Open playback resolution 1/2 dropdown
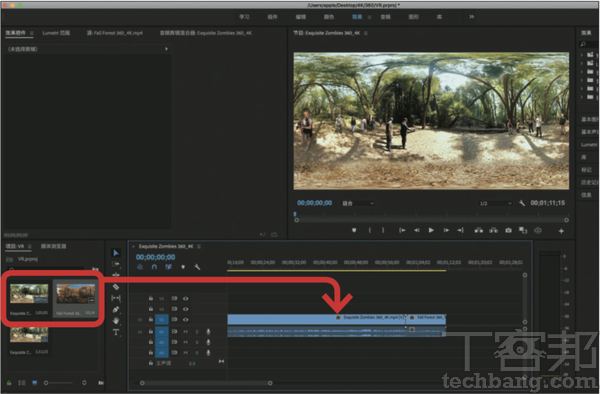The width and height of the screenshot is (600, 394). [x=496, y=203]
